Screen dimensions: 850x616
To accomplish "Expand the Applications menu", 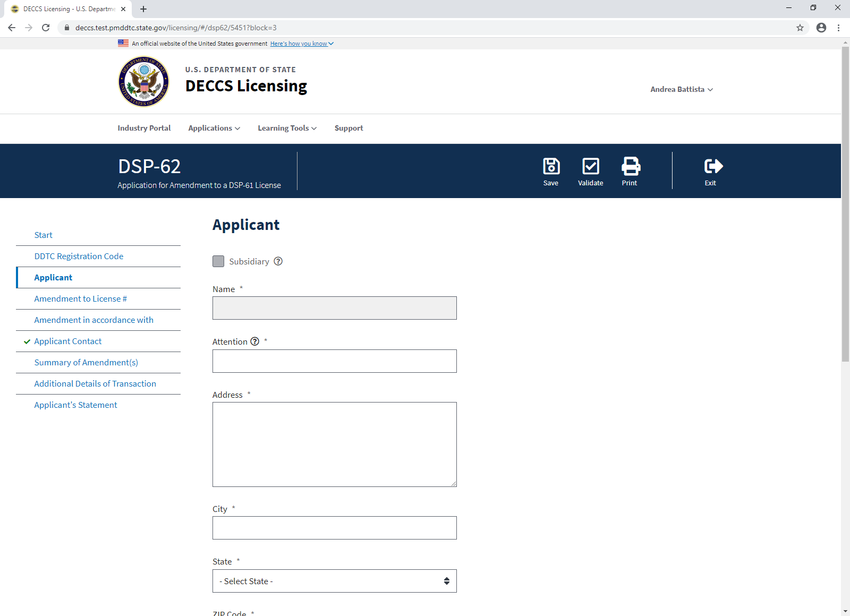I will point(214,128).
